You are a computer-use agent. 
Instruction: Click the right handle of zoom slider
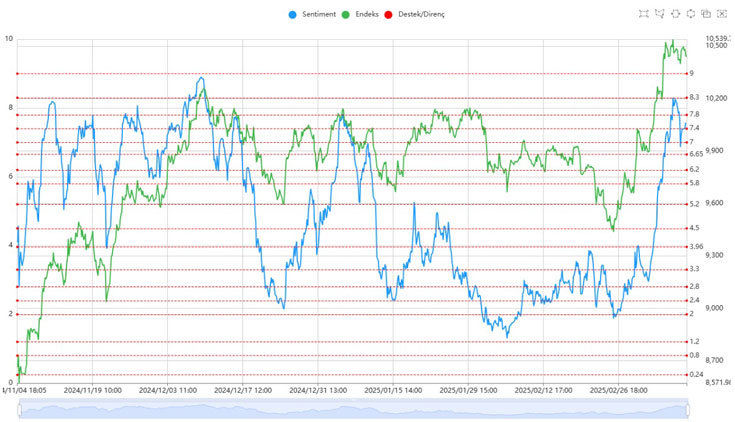690,409
